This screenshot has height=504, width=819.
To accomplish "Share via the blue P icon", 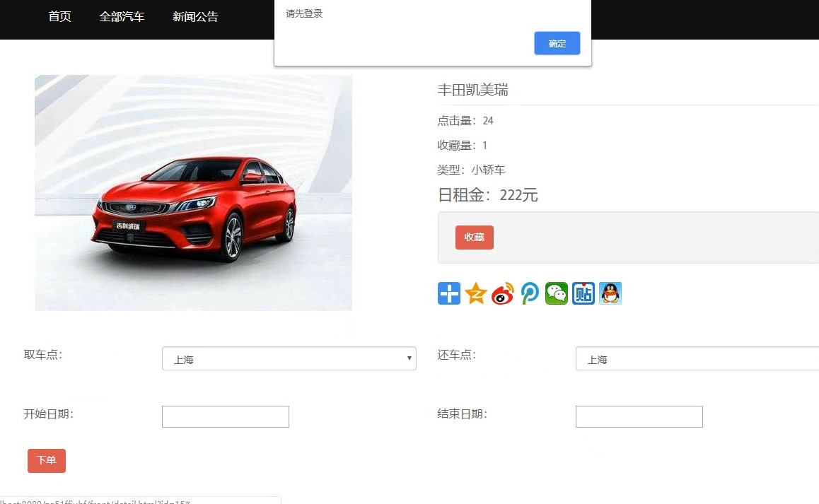I will (530, 293).
